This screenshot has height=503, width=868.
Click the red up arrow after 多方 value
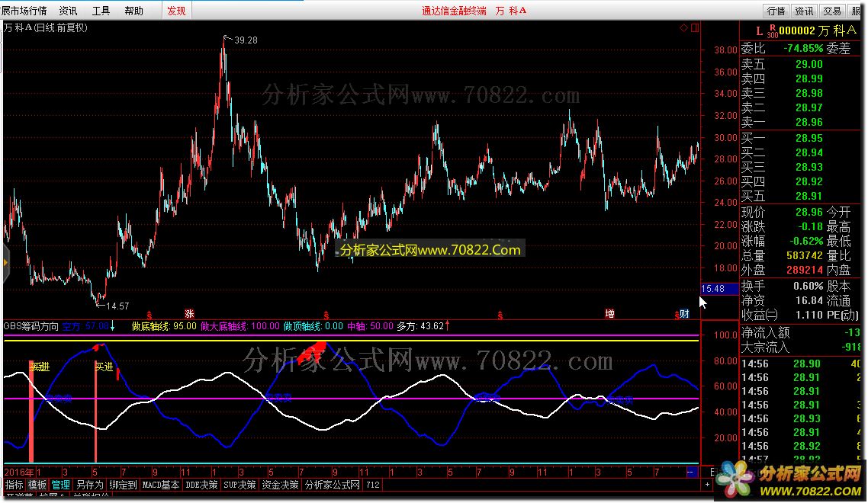447,326
